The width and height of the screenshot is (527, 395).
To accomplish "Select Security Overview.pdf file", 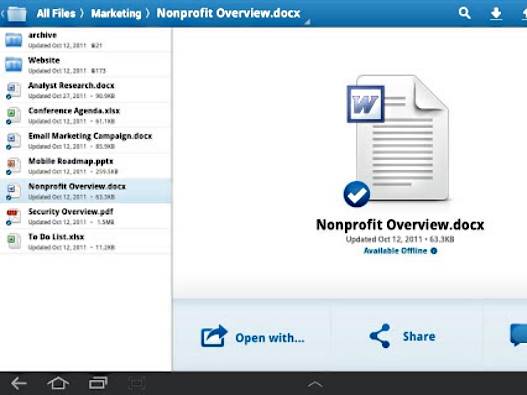I will coord(86,216).
